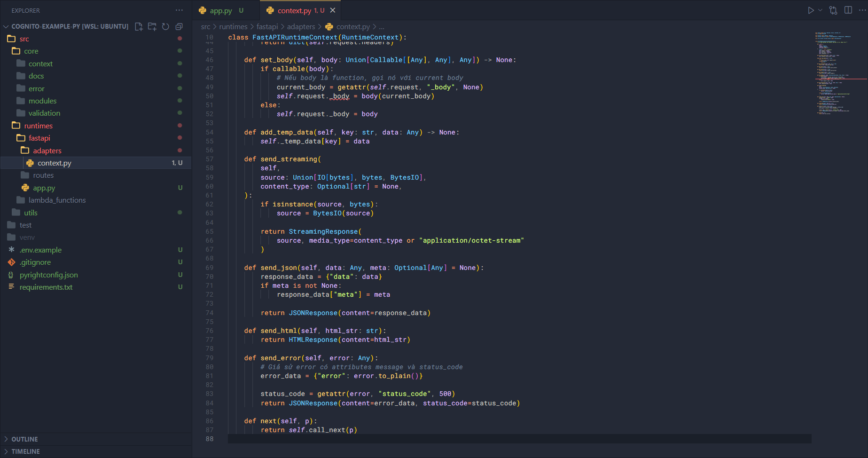Run the Python file with play button
Image resolution: width=868 pixels, height=458 pixels.
click(x=811, y=10)
